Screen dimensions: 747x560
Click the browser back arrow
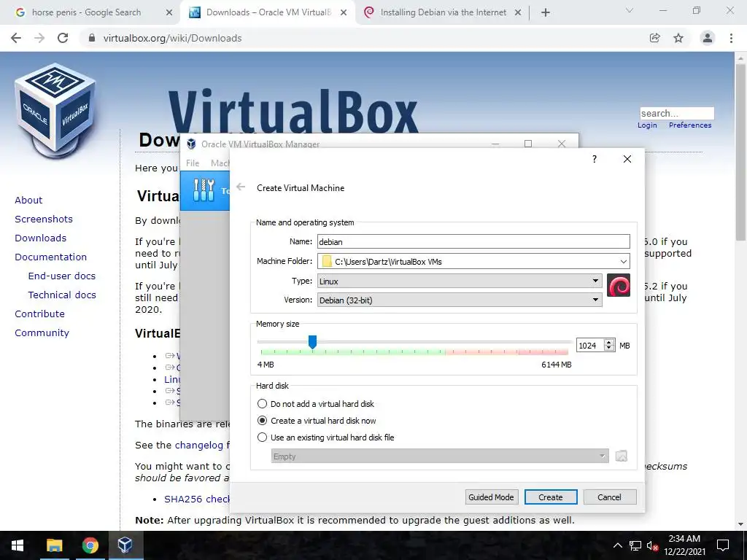16,38
